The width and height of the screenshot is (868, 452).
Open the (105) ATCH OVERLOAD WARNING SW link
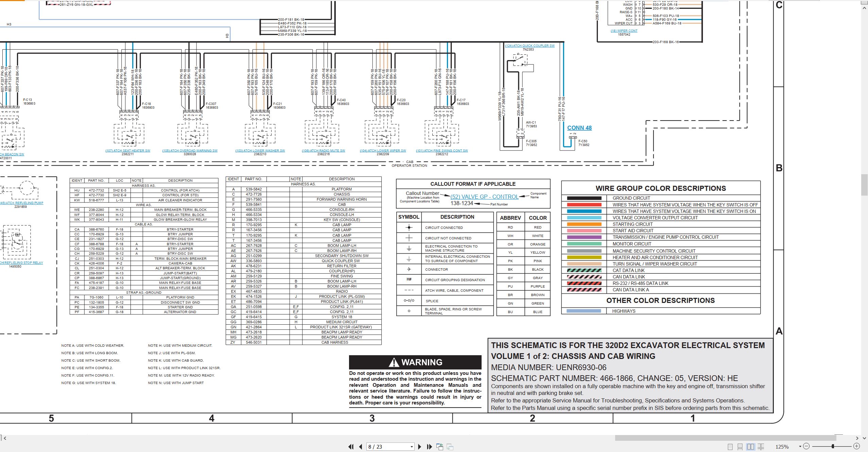(x=190, y=150)
